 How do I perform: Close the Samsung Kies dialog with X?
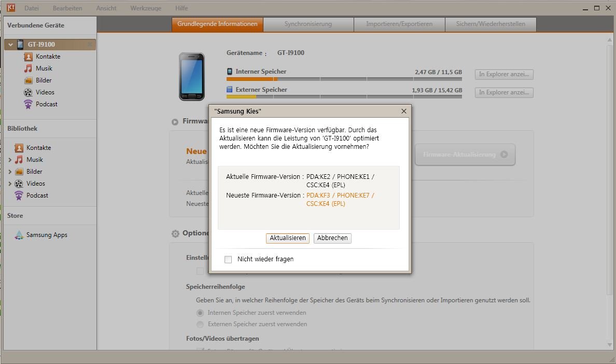coord(404,111)
